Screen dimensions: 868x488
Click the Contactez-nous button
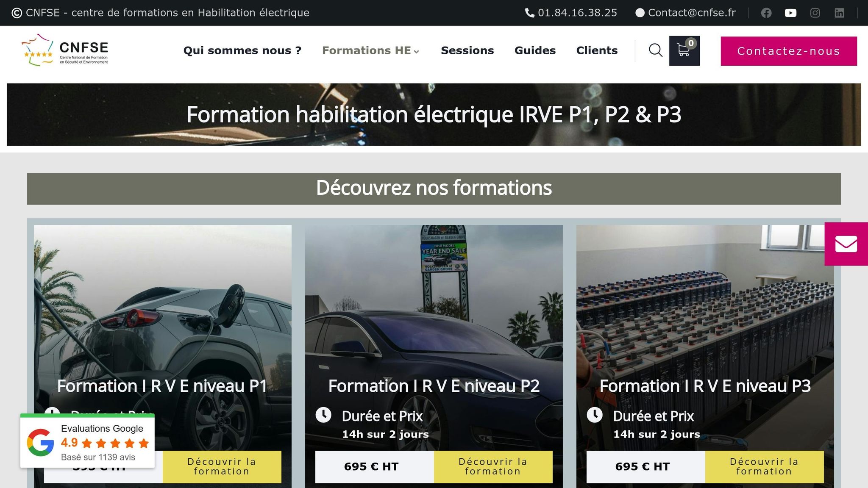[x=789, y=51]
